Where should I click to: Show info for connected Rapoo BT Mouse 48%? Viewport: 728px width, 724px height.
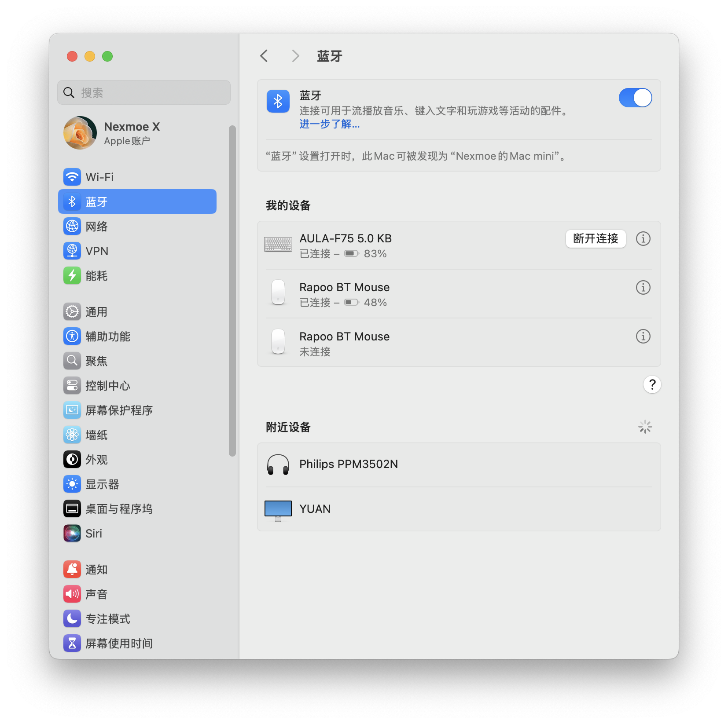click(x=643, y=288)
